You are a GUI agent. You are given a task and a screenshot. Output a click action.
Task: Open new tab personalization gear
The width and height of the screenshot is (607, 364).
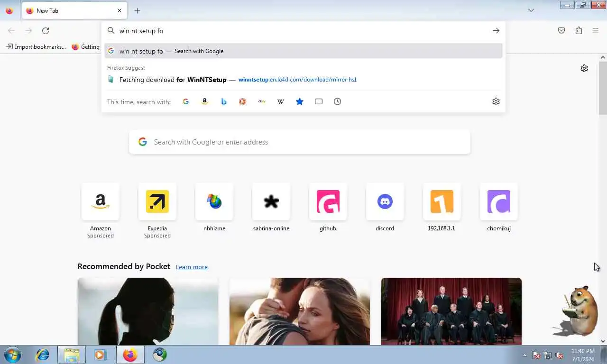584,68
